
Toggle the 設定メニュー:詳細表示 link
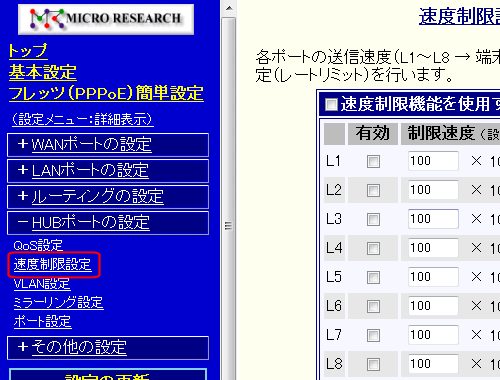[83, 119]
